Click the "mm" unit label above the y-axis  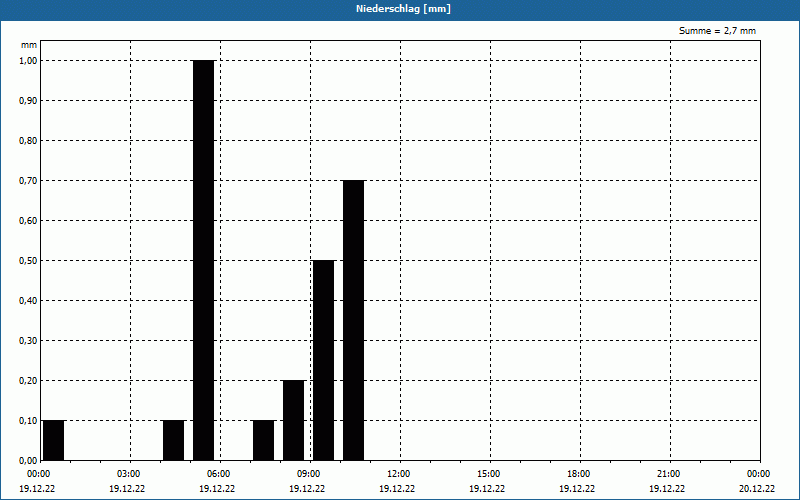click(29, 45)
